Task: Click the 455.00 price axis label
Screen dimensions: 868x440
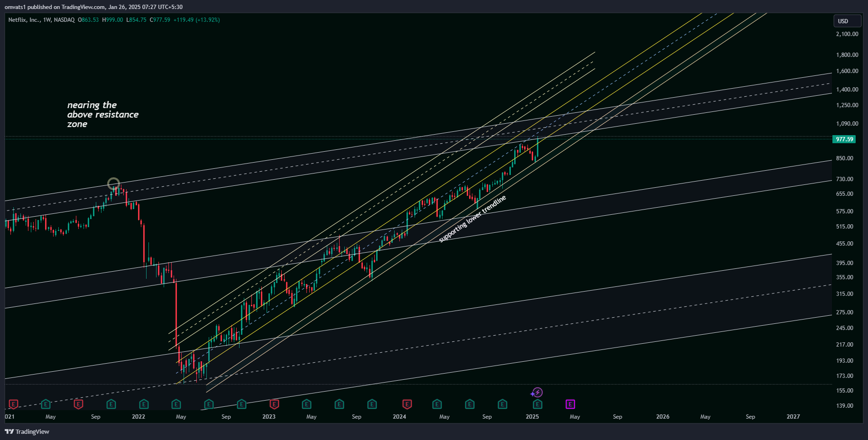Action: coord(845,244)
